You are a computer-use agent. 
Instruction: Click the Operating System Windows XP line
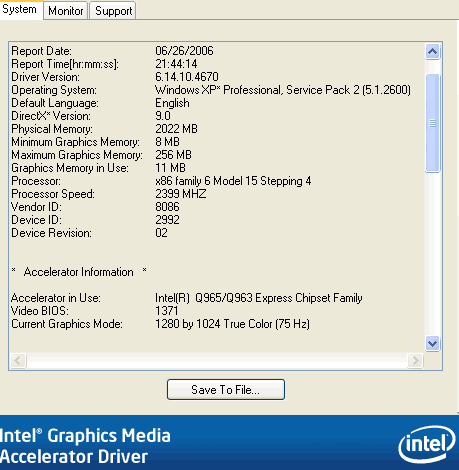click(x=283, y=90)
